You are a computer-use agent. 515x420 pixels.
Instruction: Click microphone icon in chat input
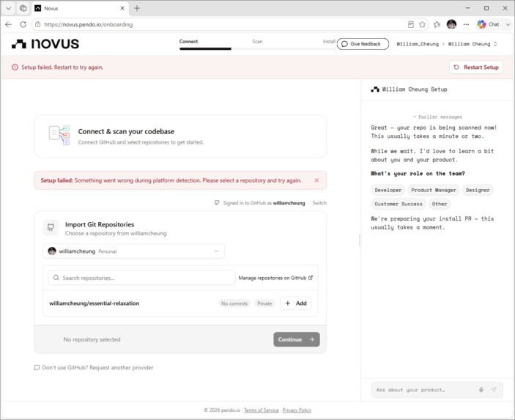click(481, 390)
